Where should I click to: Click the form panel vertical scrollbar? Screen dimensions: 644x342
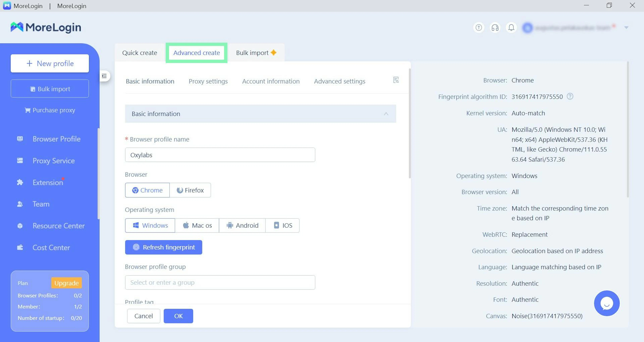click(x=410, y=124)
